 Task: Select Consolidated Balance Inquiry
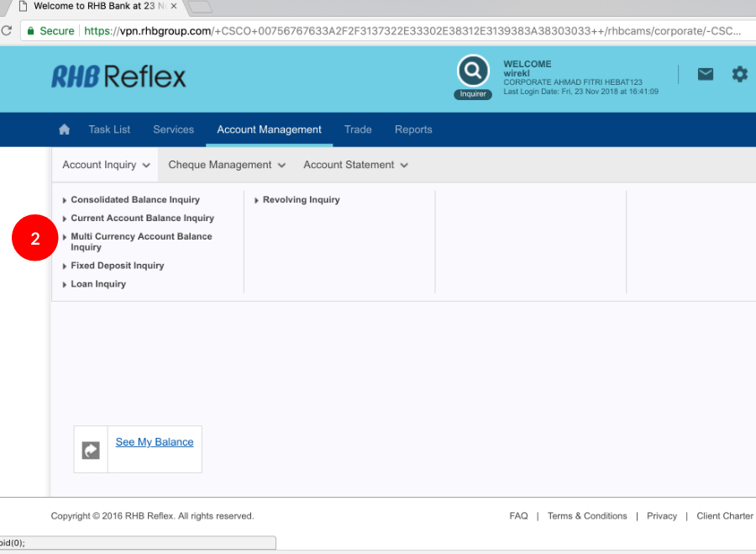tap(135, 200)
